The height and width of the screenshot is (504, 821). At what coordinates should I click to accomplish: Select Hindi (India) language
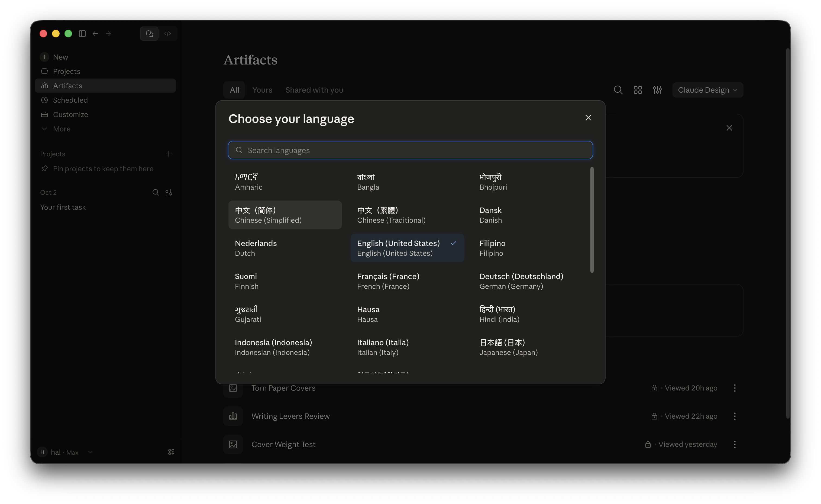(530, 314)
